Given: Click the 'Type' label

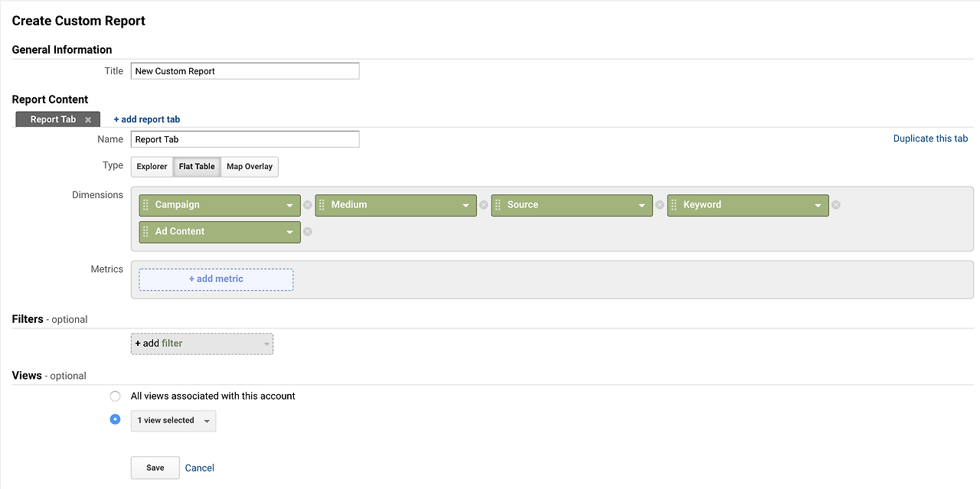Looking at the screenshot, I should point(113,165).
